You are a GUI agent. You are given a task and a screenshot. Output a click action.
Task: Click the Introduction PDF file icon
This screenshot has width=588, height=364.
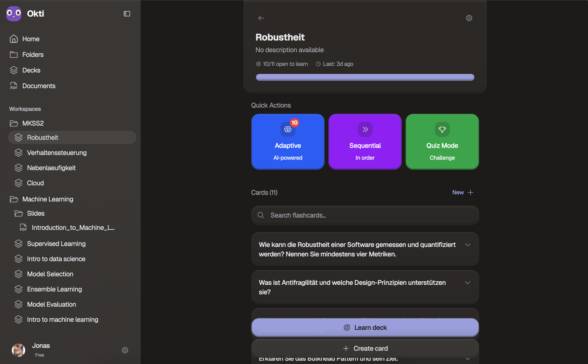click(x=23, y=227)
